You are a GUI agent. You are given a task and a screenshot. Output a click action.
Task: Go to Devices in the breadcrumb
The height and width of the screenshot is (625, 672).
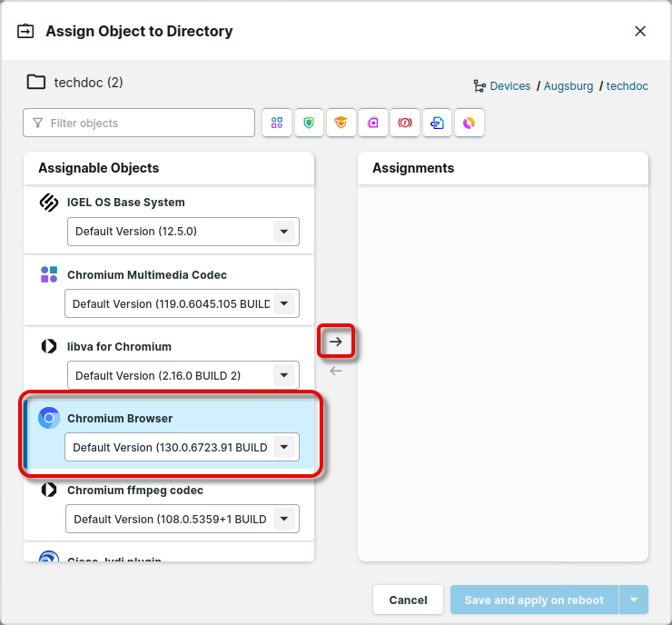point(509,86)
